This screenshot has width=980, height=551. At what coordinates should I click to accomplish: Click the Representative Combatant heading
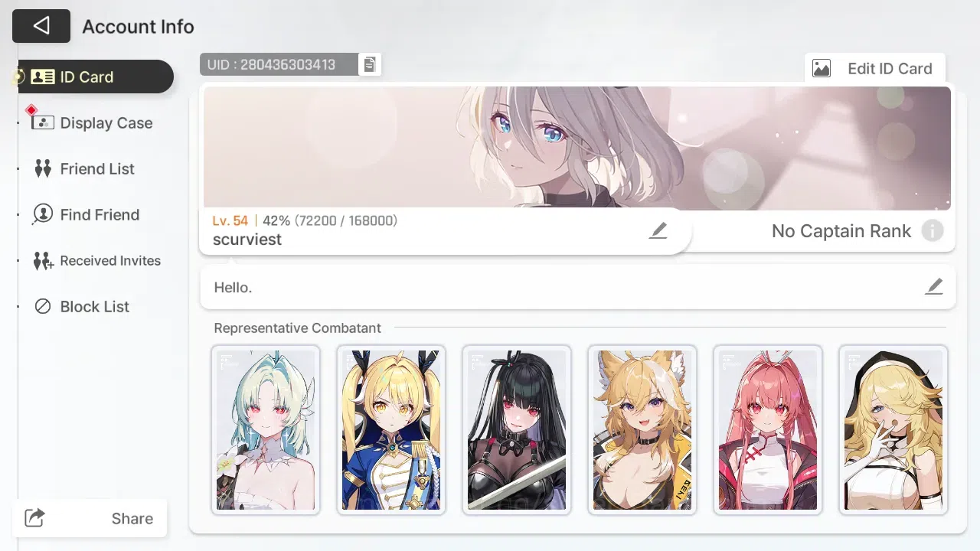(x=297, y=328)
